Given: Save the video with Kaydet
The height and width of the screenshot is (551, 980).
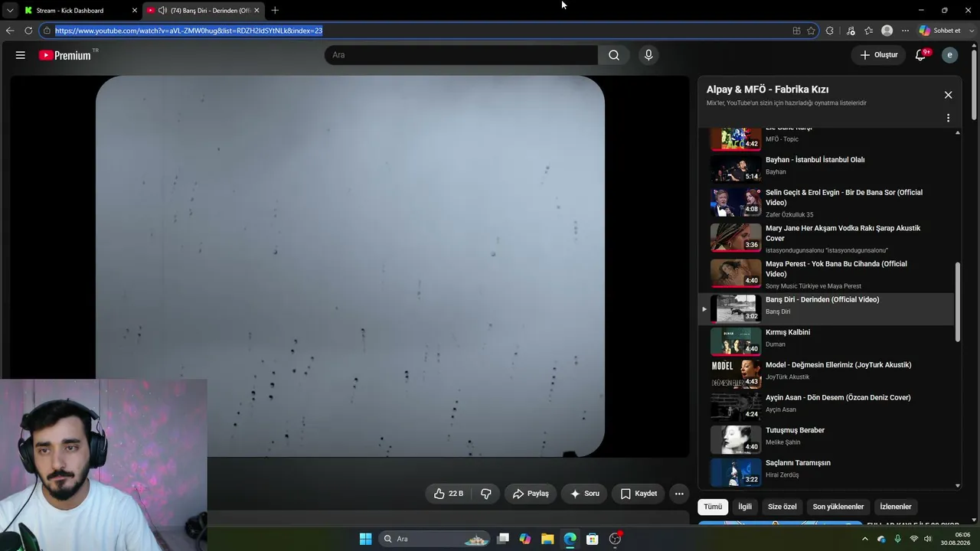Looking at the screenshot, I should pyautogui.click(x=639, y=494).
